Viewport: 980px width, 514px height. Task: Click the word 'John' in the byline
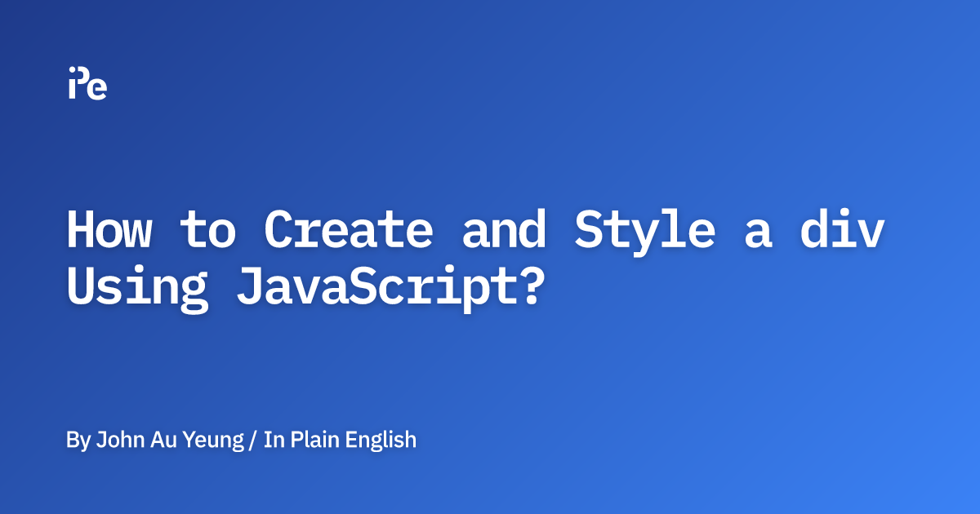pos(116,441)
